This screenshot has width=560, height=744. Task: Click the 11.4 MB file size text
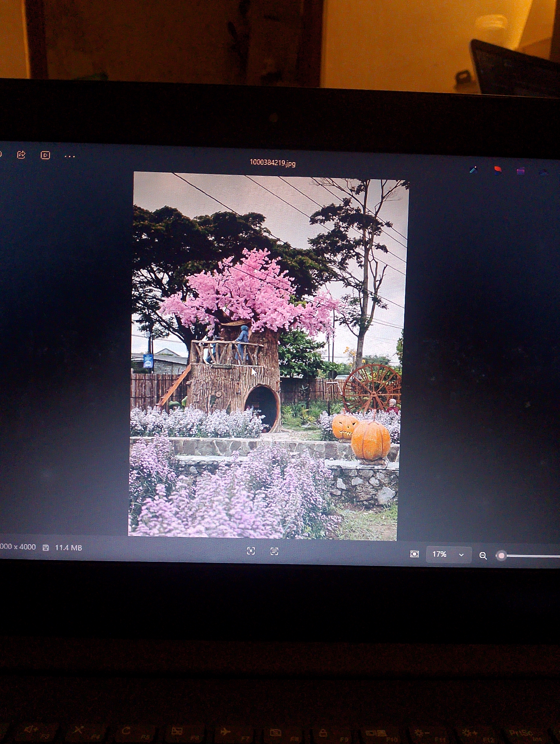(68, 548)
